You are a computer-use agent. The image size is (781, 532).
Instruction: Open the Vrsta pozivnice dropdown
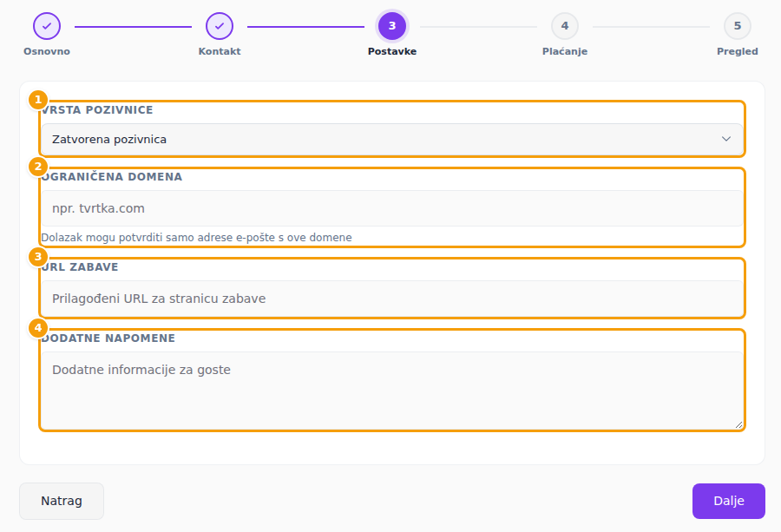coord(392,140)
